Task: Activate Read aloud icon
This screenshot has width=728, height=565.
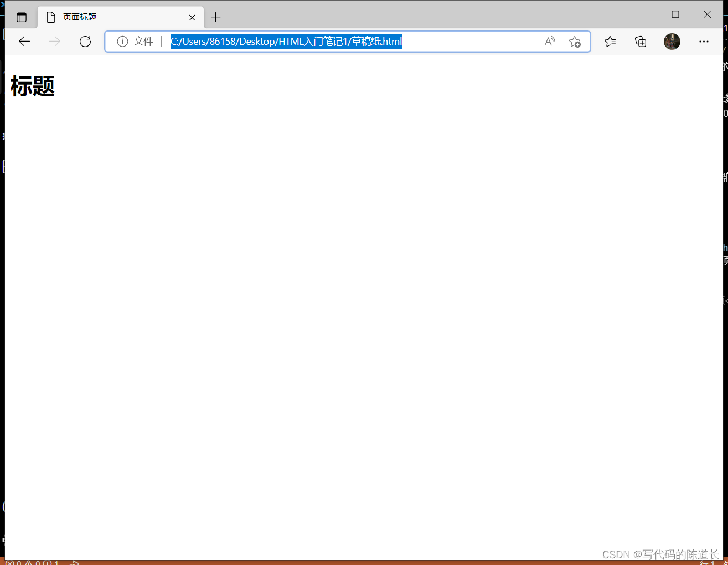Action: 549,42
